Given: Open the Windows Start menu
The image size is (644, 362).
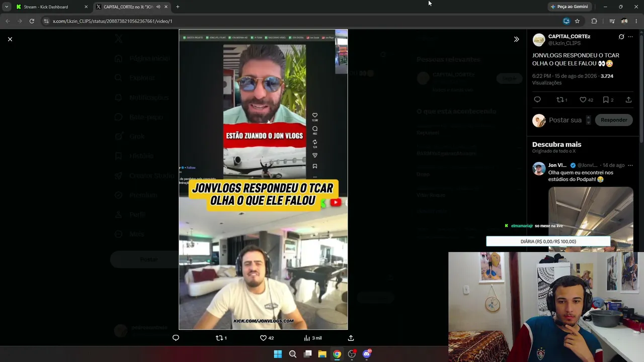Looking at the screenshot, I should point(278,354).
